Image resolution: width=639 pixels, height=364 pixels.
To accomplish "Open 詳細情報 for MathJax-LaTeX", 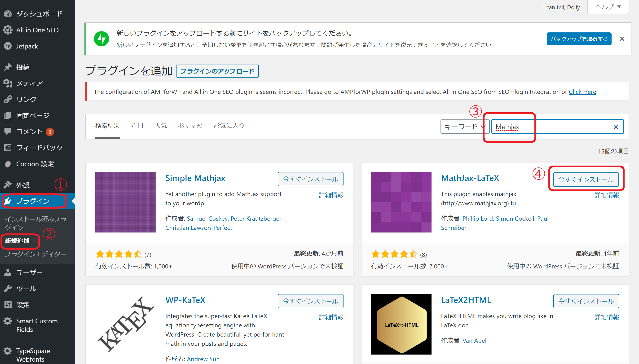I will (607, 195).
